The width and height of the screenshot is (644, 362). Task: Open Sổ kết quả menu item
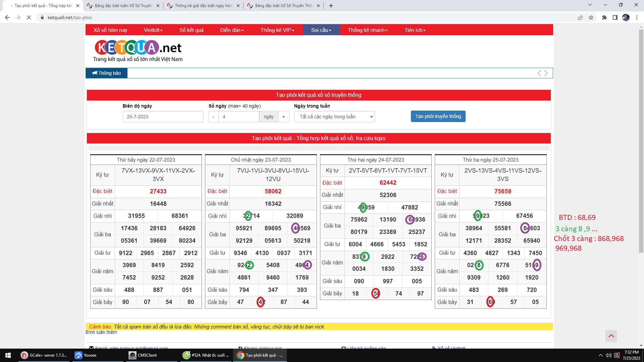pyautogui.click(x=191, y=30)
